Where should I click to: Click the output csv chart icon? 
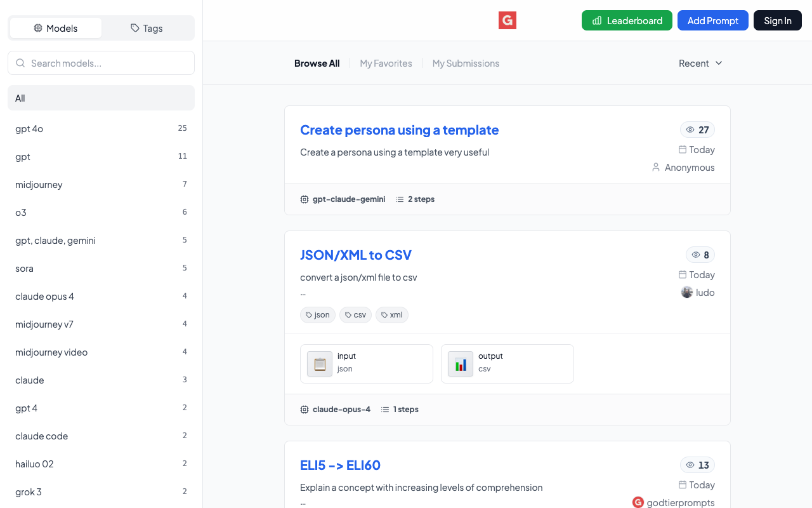click(x=461, y=364)
